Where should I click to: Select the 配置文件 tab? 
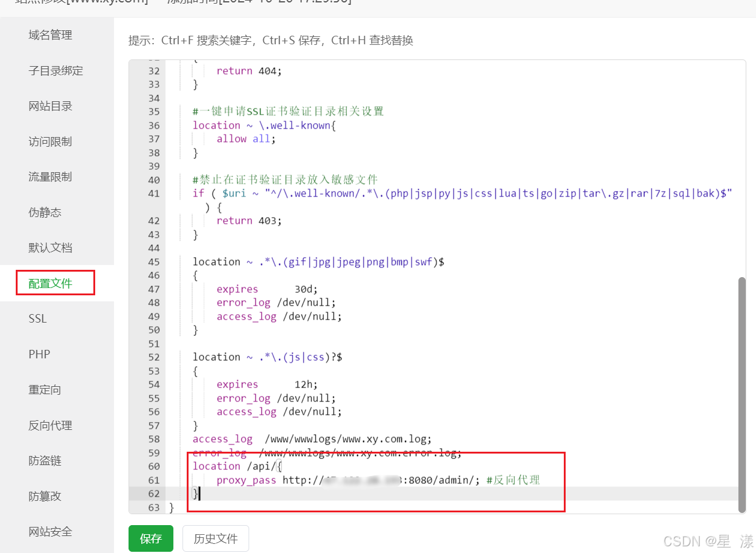(50, 283)
